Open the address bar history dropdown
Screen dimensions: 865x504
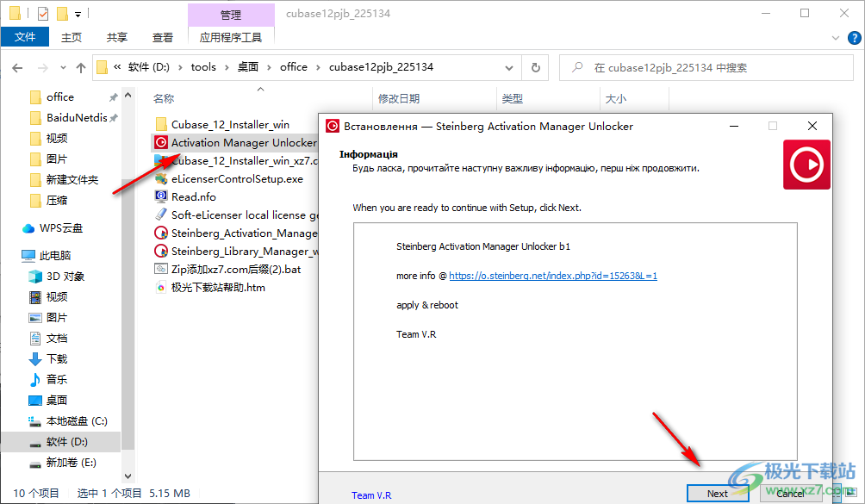[x=508, y=68]
